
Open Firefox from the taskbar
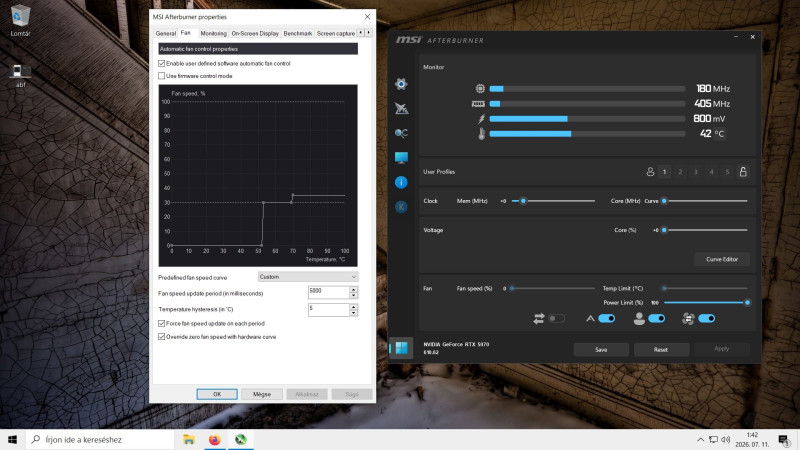(x=215, y=439)
